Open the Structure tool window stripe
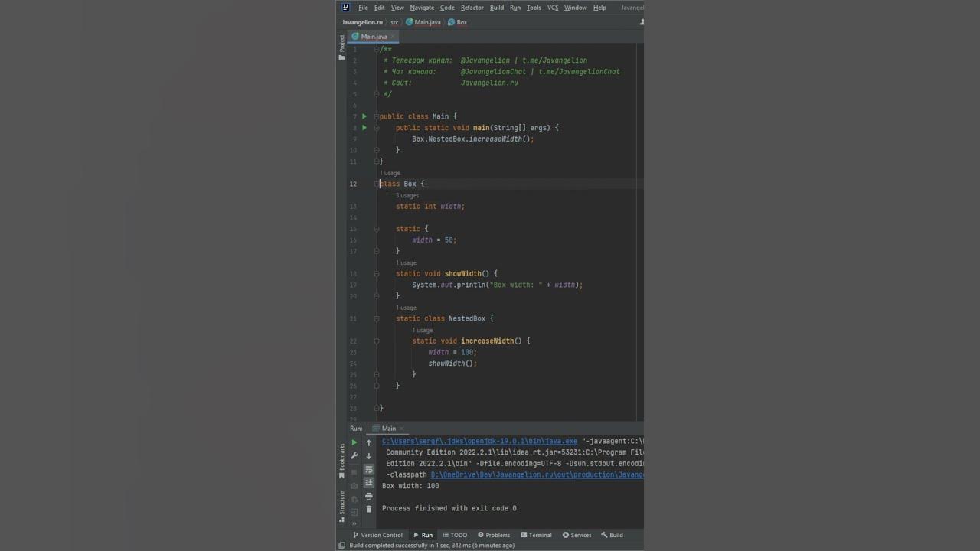This screenshot has width=980, height=551. pyautogui.click(x=342, y=507)
